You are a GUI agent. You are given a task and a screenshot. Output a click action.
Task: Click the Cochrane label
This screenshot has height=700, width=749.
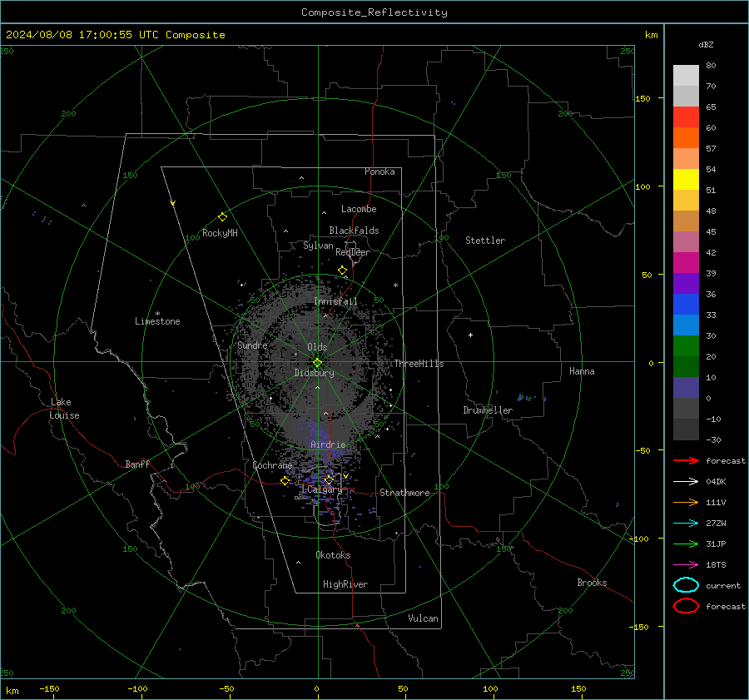(x=272, y=465)
